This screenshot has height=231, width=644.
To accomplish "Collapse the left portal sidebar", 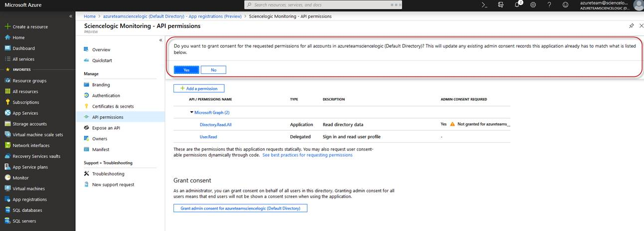I will [x=71, y=16].
